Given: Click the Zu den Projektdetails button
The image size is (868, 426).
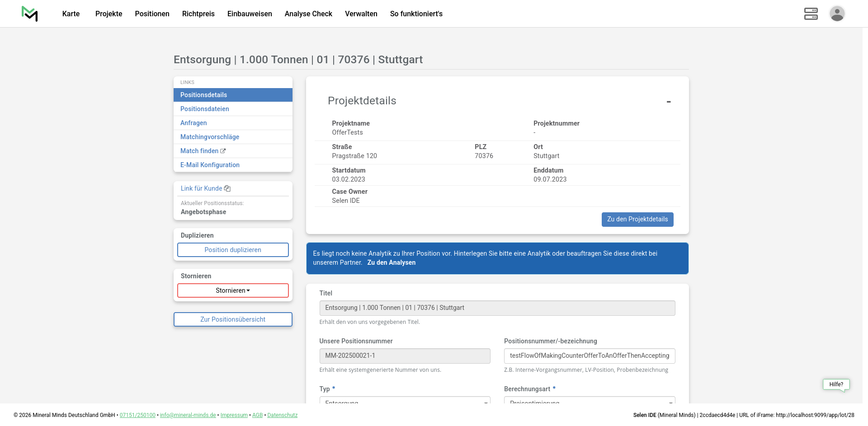Looking at the screenshot, I should [637, 219].
